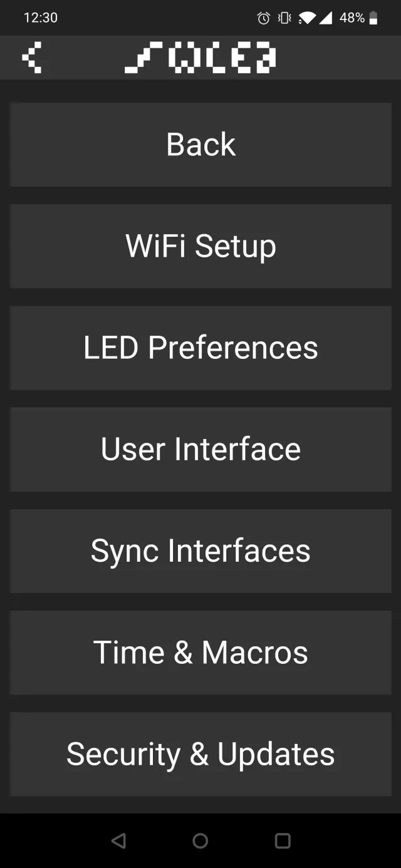
Task: Tap the battery status icon
Action: (x=373, y=18)
